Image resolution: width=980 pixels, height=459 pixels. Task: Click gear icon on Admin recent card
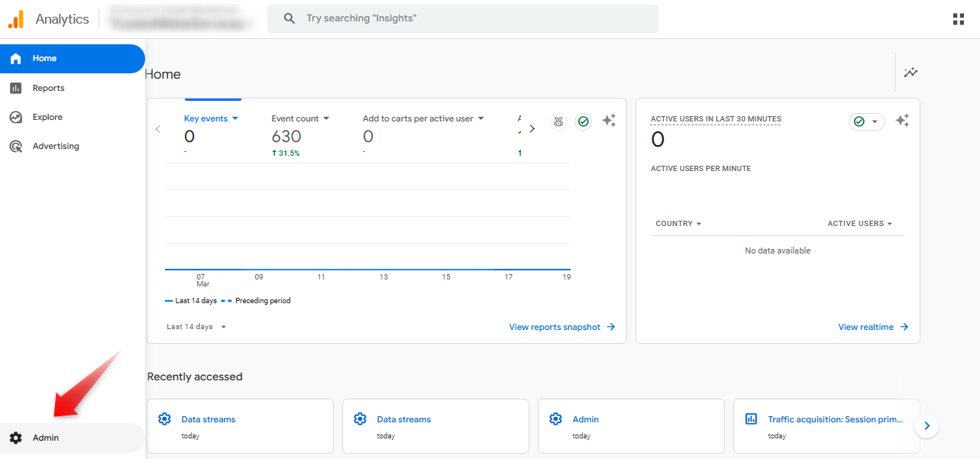(x=555, y=419)
